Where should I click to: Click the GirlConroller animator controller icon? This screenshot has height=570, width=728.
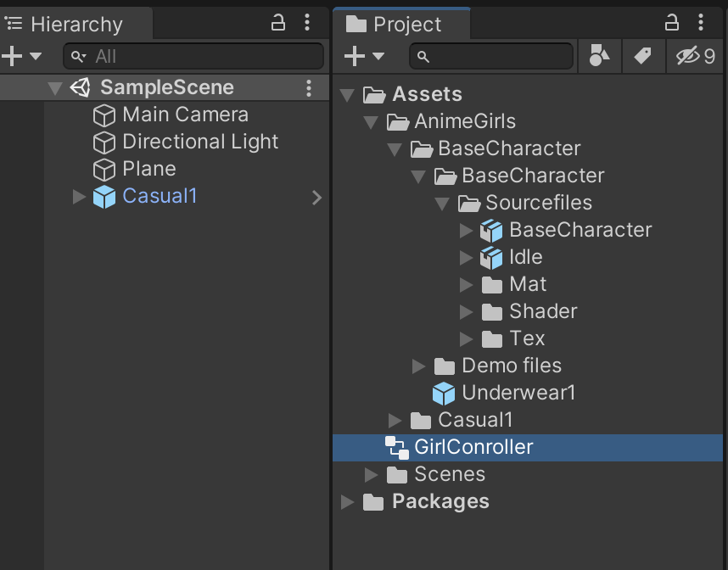click(397, 448)
